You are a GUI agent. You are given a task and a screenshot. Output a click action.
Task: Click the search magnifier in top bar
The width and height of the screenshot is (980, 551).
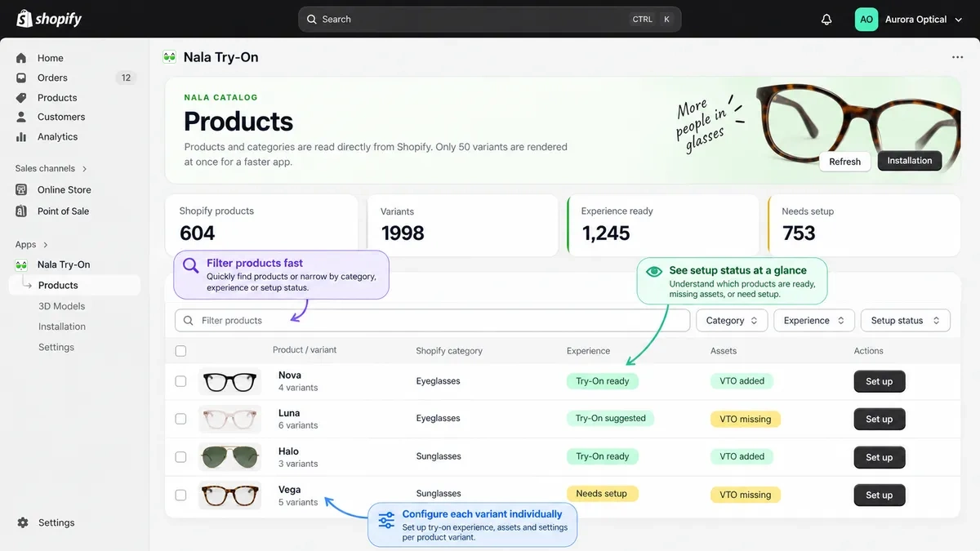[312, 20]
